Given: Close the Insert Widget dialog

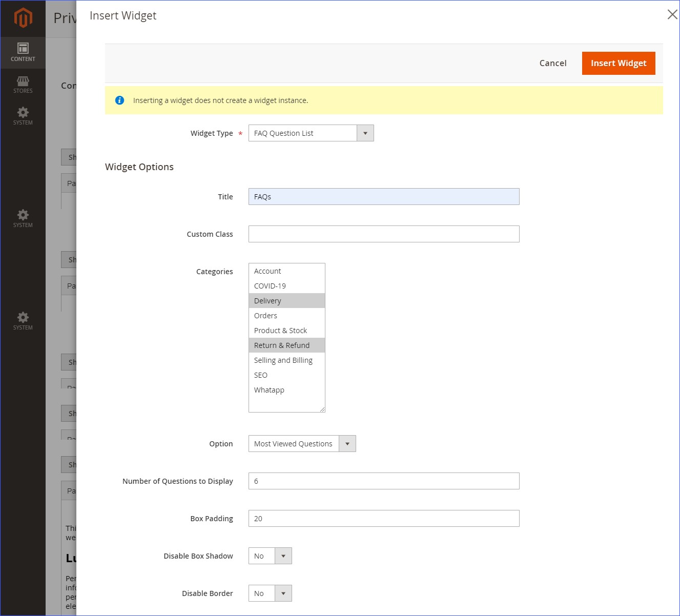Looking at the screenshot, I should (672, 14).
